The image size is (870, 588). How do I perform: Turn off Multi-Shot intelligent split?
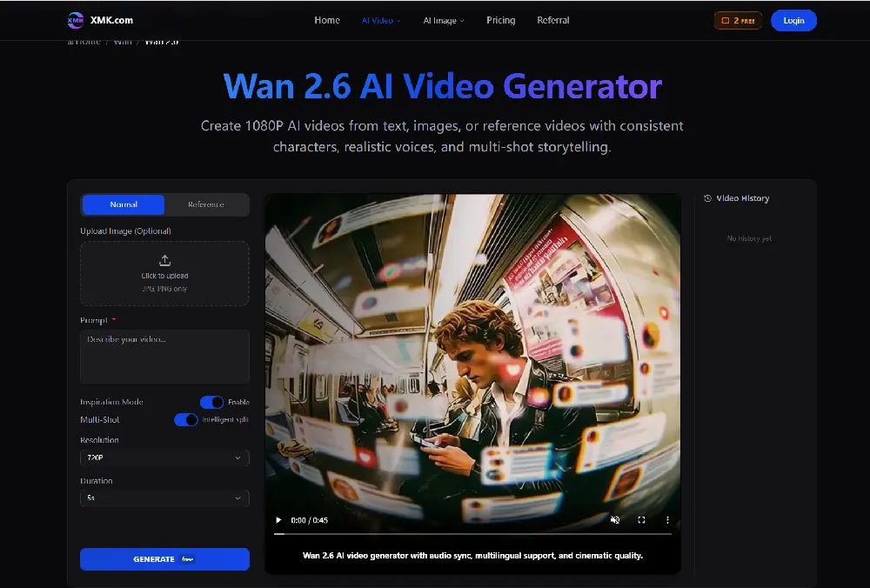coord(186,419)
